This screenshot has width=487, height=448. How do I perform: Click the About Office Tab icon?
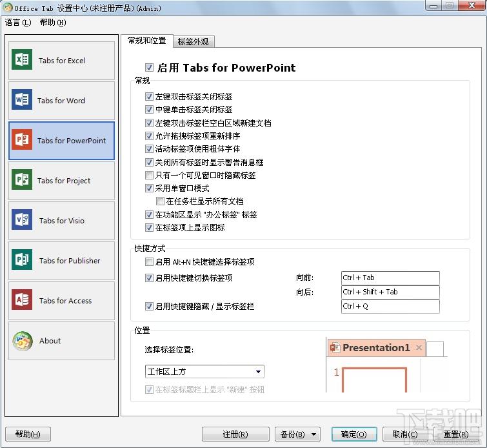pos(23,341)
